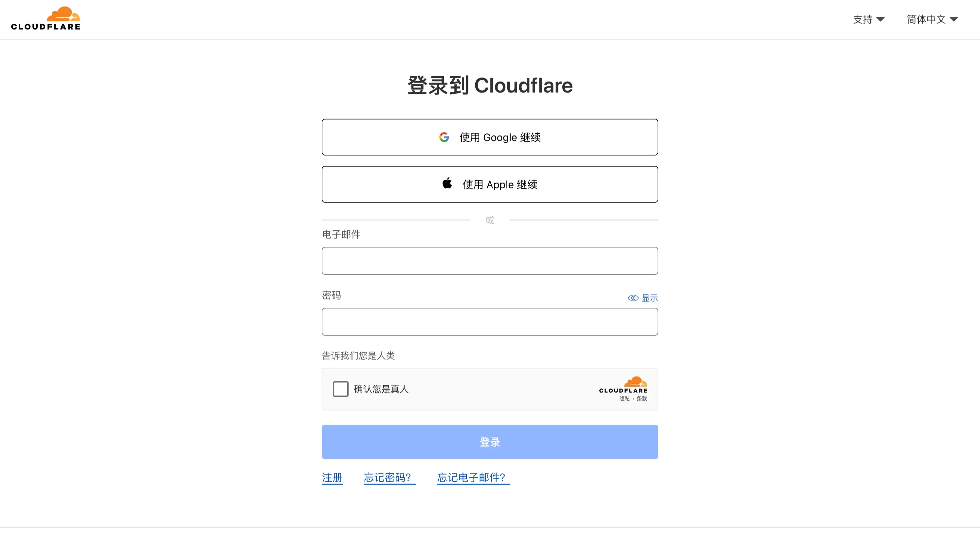Toggle password visibility with 显示
The height and width of the screenshot is (536, 980).
click(649, 298)
